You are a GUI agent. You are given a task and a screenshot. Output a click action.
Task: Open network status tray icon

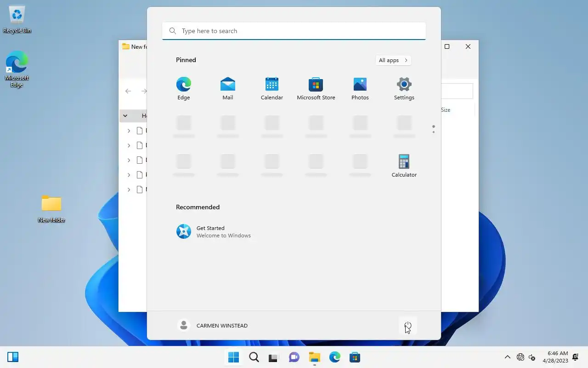(x=520, y=357)
